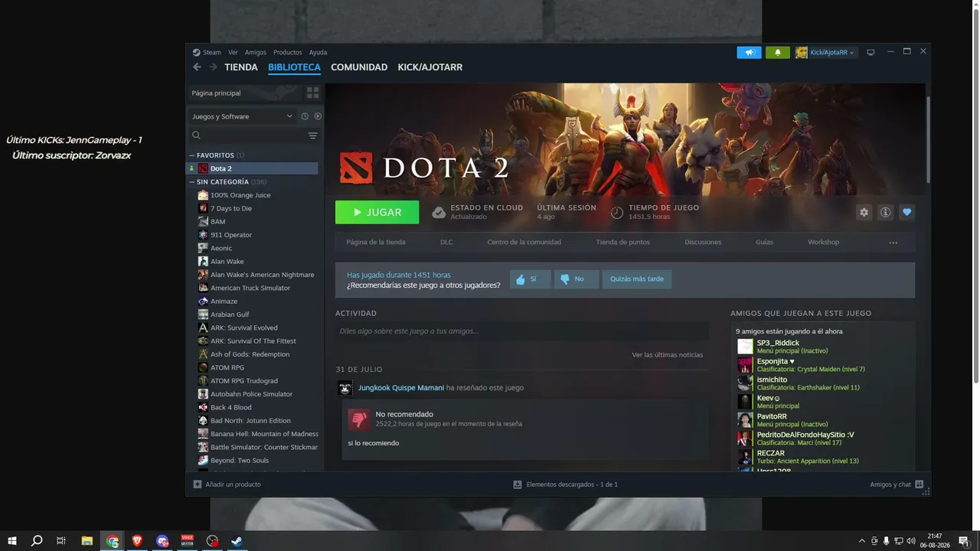Open Chrome from the taskbar
Image resolution: width=980 pixels, height=551 pixels.
113,541
